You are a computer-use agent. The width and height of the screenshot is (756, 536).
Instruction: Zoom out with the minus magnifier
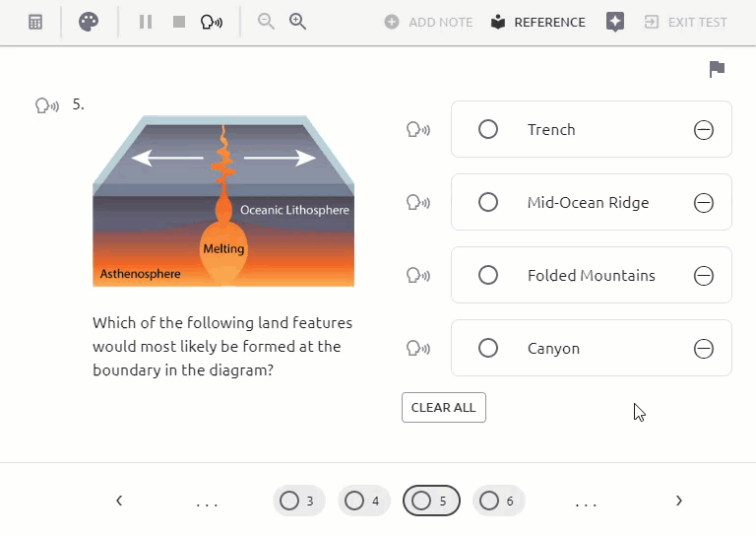266,22
